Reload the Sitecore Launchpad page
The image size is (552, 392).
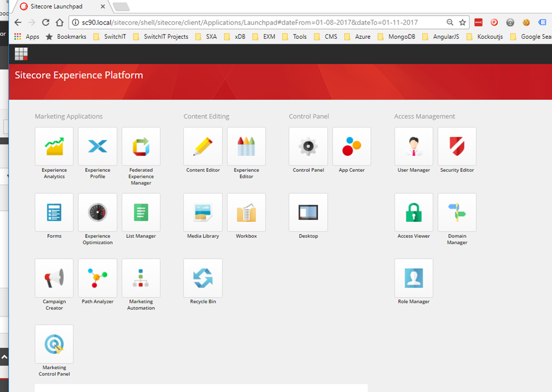click(45, 23)
